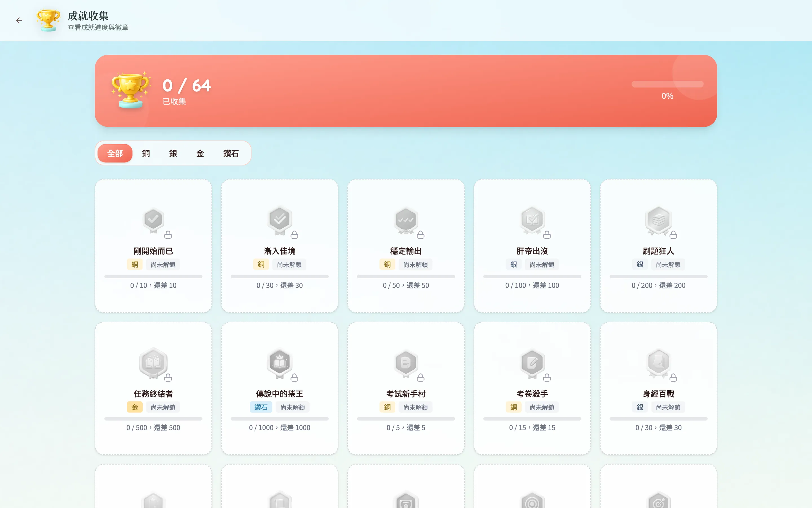Click the progress bar on 剛開始而已 card
Viewport: 812px width, 508px height.
(x=153, y=277)
